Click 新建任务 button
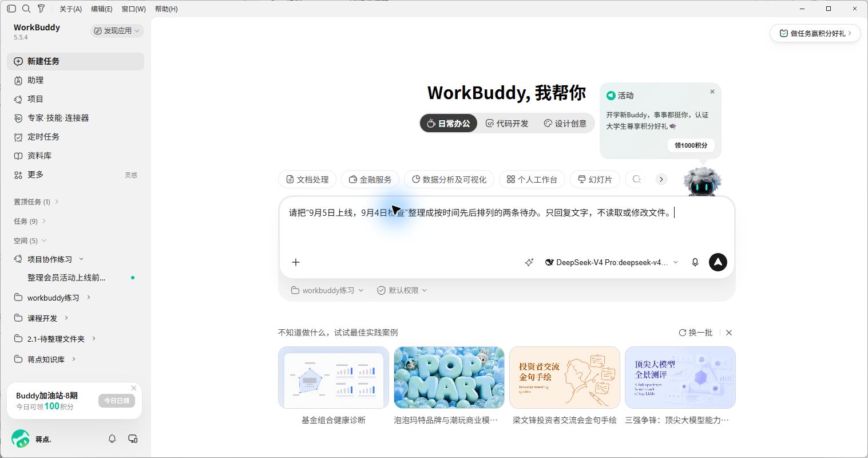 [x=76, y=61]
